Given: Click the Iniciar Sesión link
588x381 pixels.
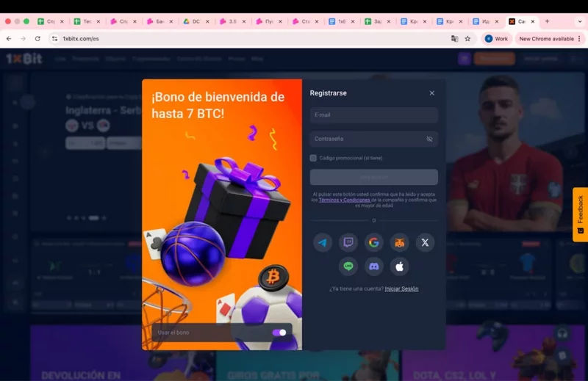Looking at the screenshot, I should pyautogui.click(x=401, y=289).
